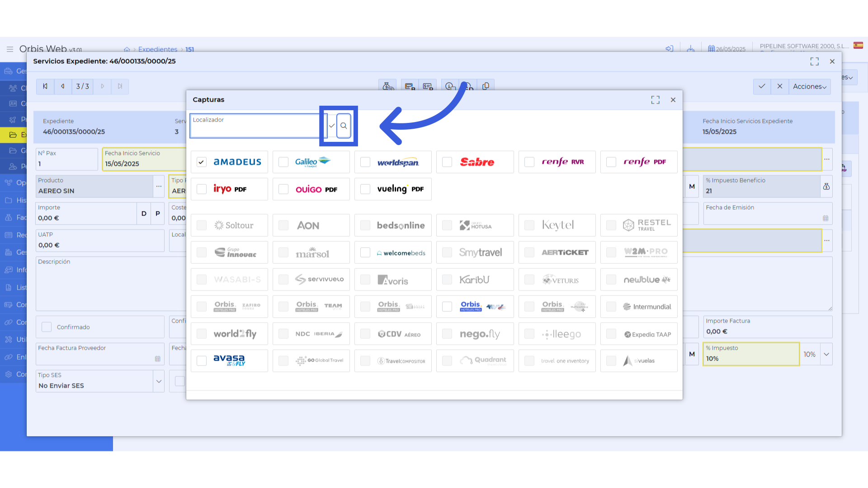The image size is (868, 488).
Task: Uncheck the Amadeus checkbox
Action: pos(202,162)
